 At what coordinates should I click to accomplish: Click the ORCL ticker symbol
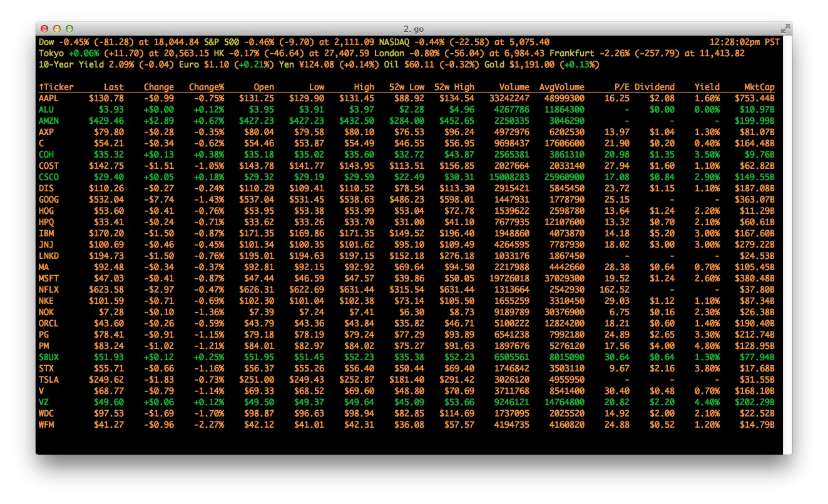49,323
